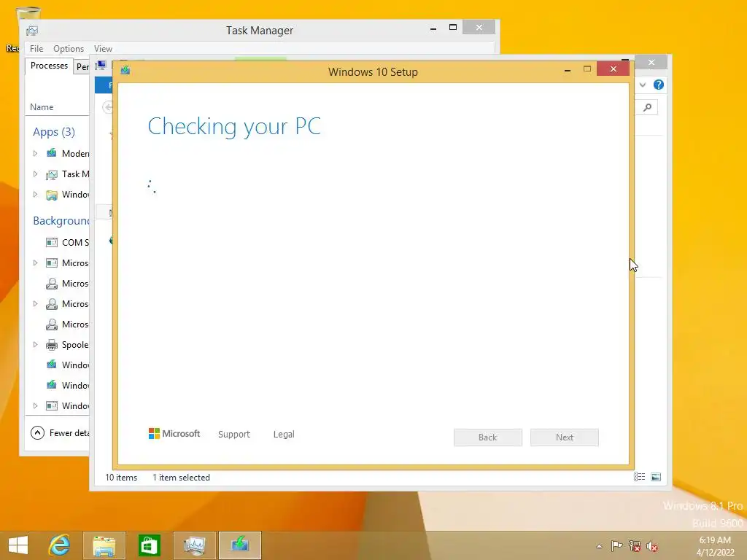Image resolution: width=747 pixels, height=560 pixels.
Task: Open the clock showing 6:19 AM
Action: 715,546
